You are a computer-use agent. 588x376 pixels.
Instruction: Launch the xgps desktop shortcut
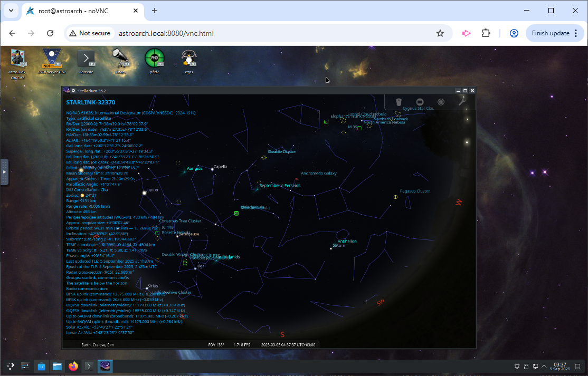click(188, 61)
